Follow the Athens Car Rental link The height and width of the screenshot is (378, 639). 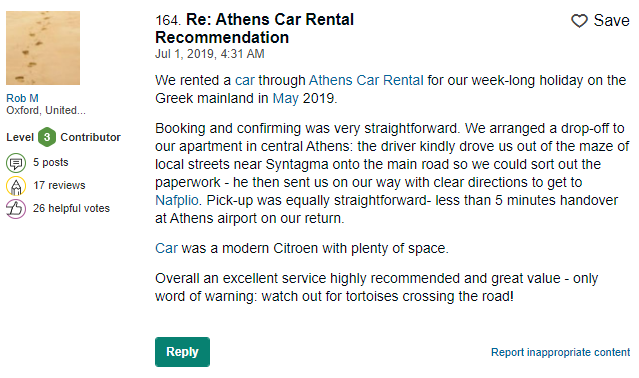(x=366, y=80)
